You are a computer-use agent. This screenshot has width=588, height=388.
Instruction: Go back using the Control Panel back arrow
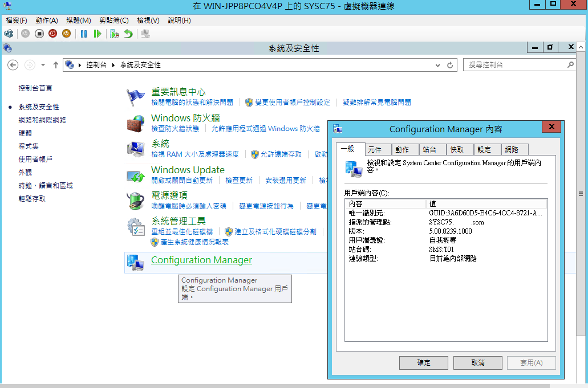coord(13,65)
